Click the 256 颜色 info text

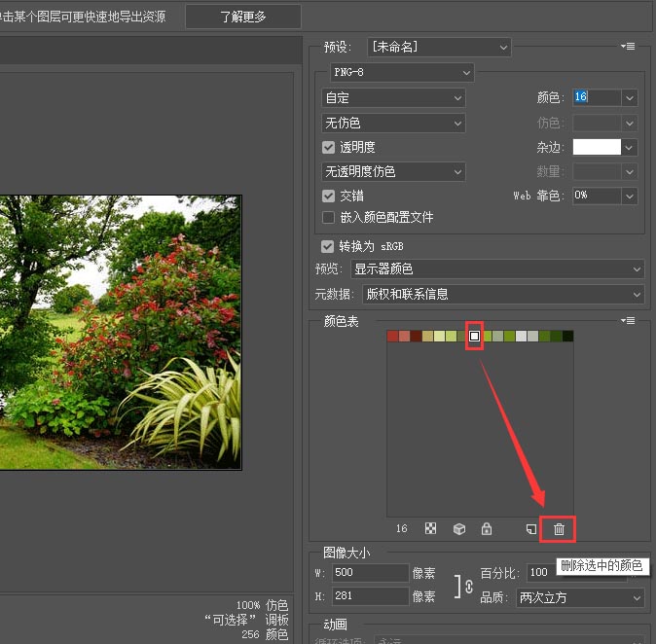pos(265,634)
